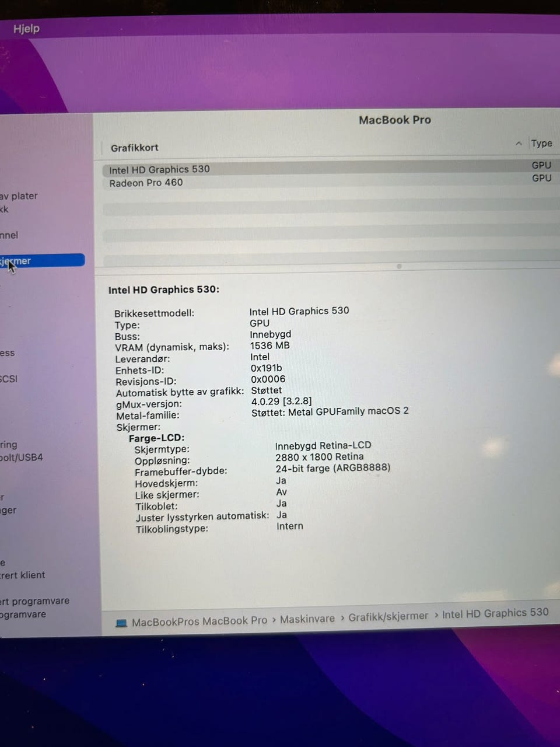Open the sidebar item ending in 'ger'
560x747 pixels.
[8, 510]
